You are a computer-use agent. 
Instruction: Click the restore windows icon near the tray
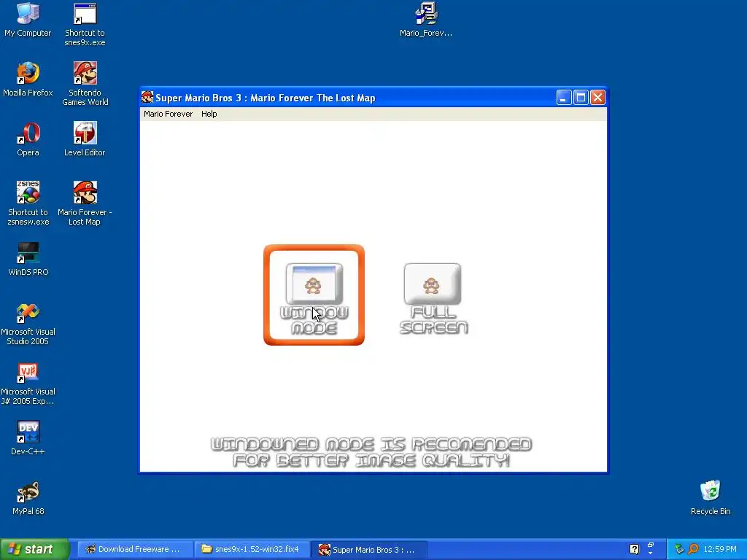pos(650,545)
